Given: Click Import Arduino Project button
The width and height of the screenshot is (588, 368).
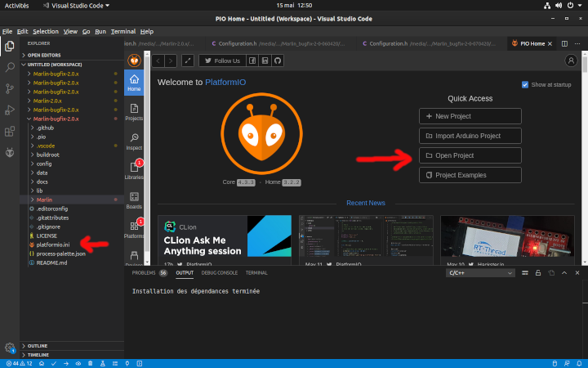Looking at the screenshot, I should [470, 136].
